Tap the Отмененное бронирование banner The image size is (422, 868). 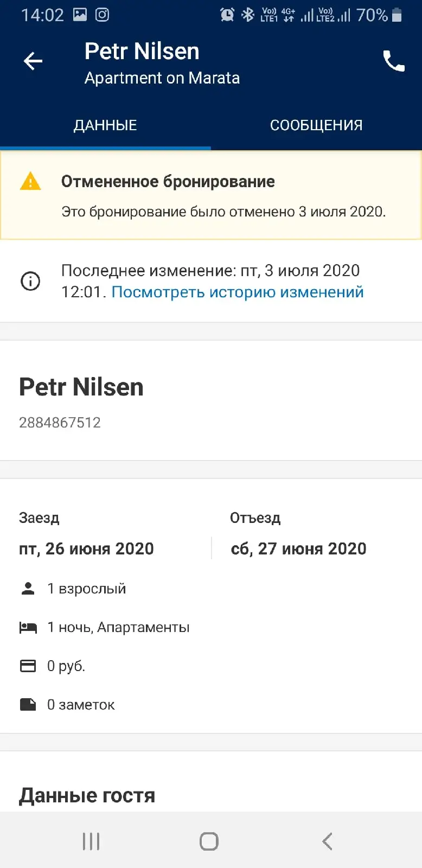pos(211,195)
